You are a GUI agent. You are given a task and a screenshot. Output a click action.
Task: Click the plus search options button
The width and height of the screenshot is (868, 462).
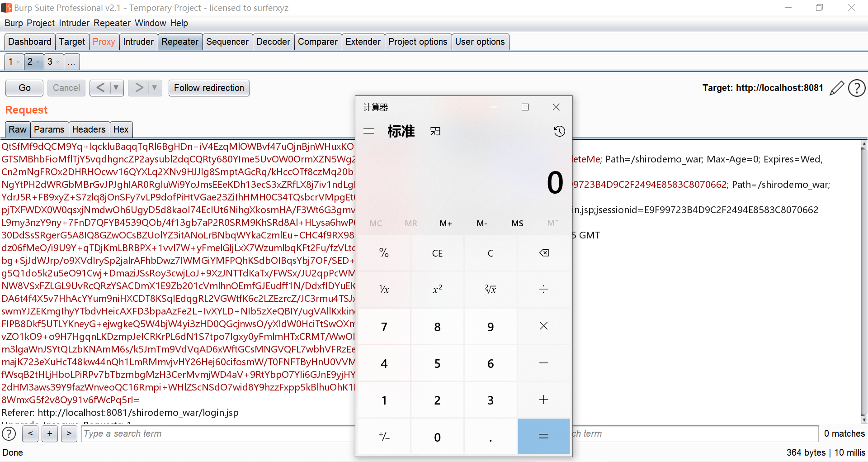pyautogui.click(x=50, y=433)
